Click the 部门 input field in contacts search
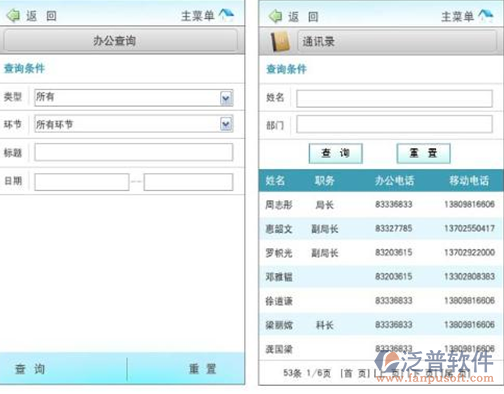The width and height of the screenshot is (504, 394). point(394,124)
